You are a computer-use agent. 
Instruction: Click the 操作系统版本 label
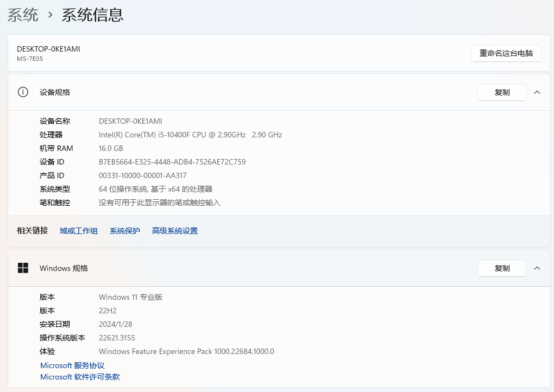coord(62,338)
